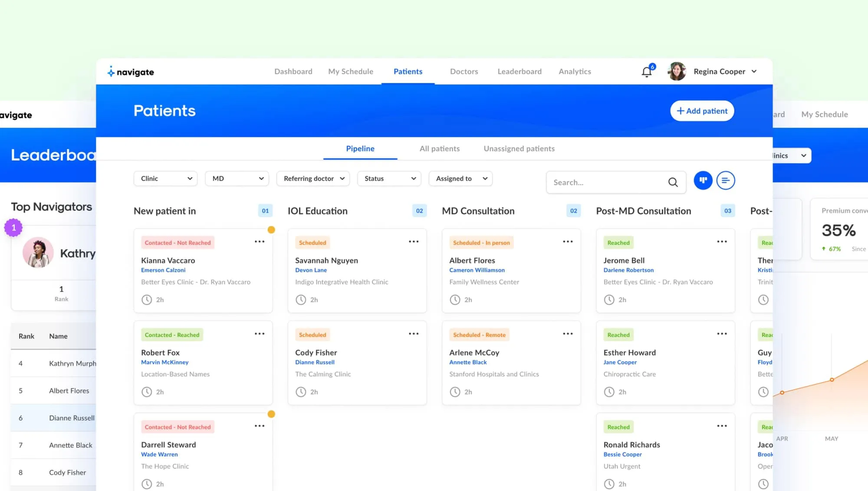The image size is (868, 491).
Task: Open options menu for Ronald Richards card
Action: click(x=722, y=426)
